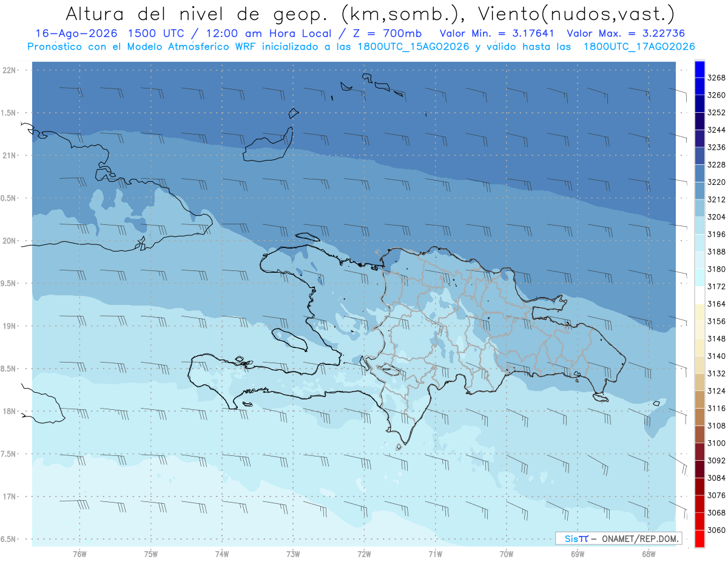
Task: Click the '21N' latitude label
Action: pos(10,156)
